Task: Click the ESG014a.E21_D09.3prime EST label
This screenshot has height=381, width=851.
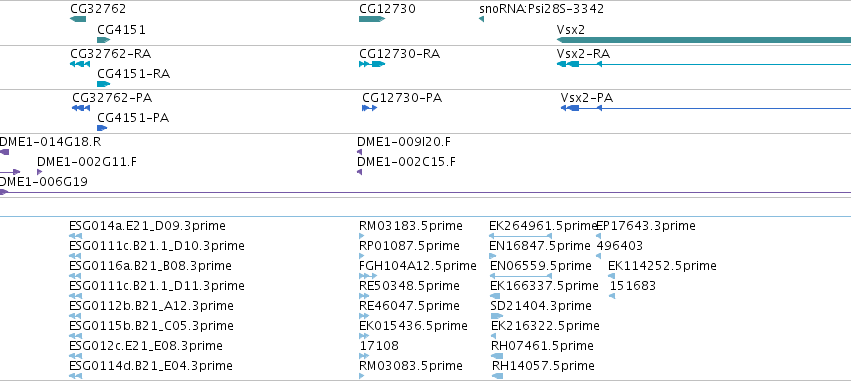Action: pos(148,226)
